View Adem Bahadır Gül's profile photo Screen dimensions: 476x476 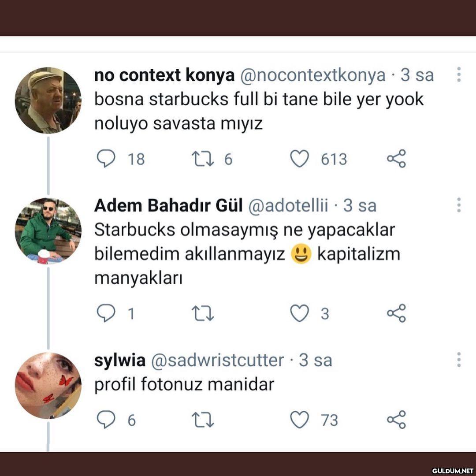48,231
